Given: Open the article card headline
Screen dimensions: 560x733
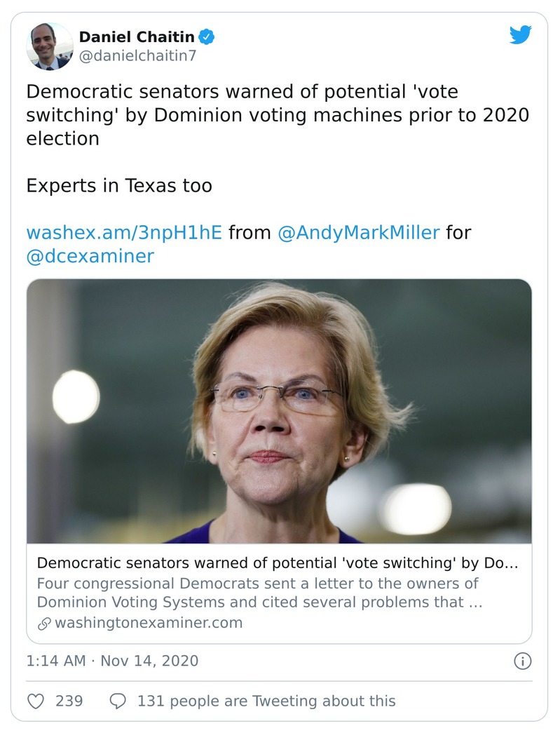Looking at the screenshot, I should click(277, 563).
